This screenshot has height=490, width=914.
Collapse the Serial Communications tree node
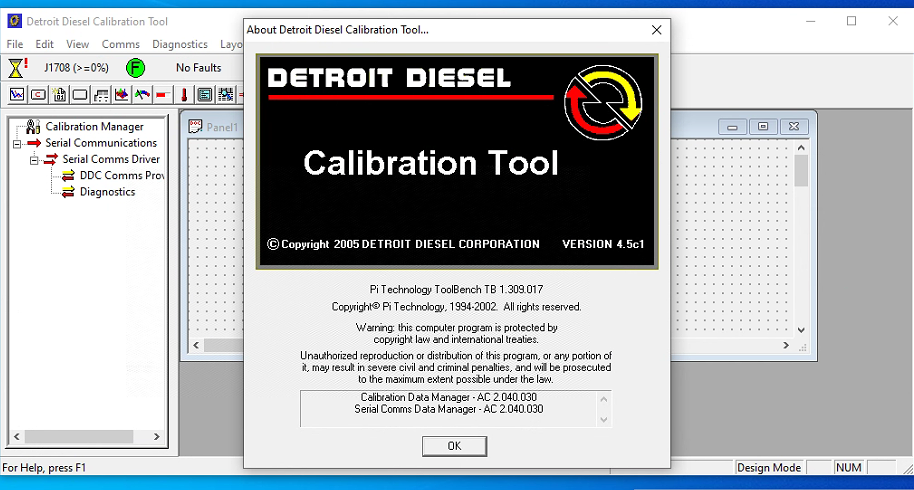point(17,143)
